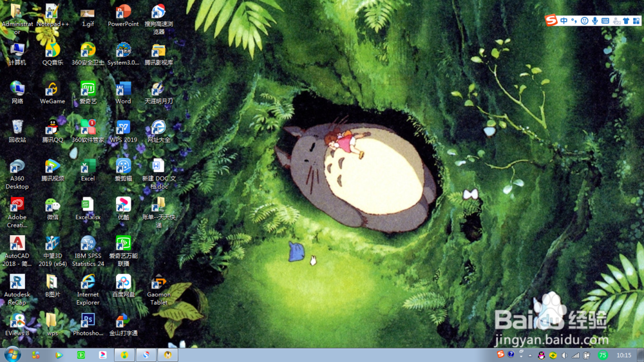Open Sogou IME skin (shirt) settings

tap(626, 21)
